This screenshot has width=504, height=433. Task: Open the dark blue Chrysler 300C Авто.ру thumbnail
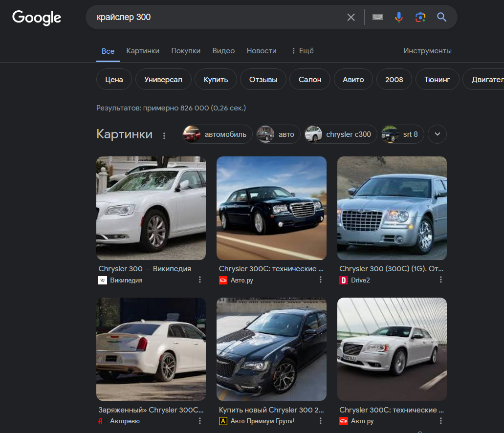pos(271,208)
